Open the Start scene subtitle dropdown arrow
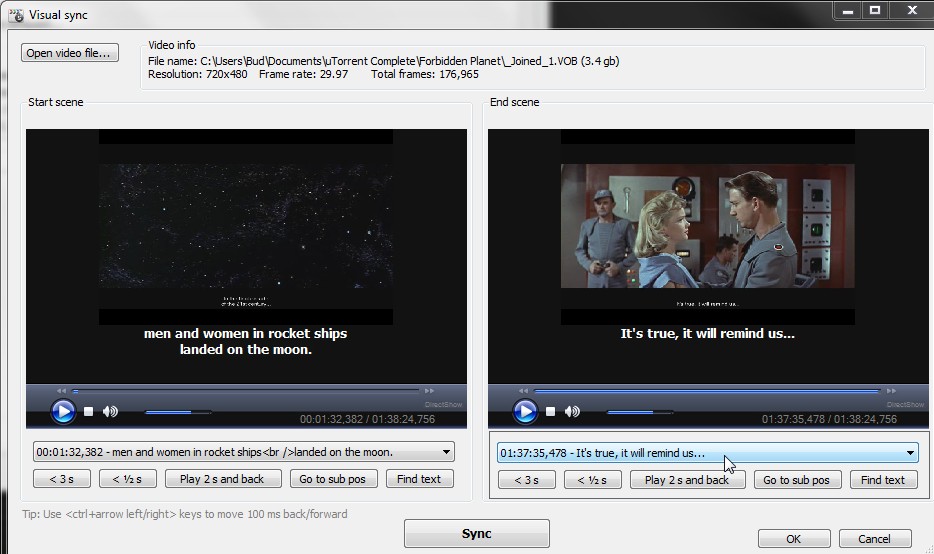 click(446, 452)
